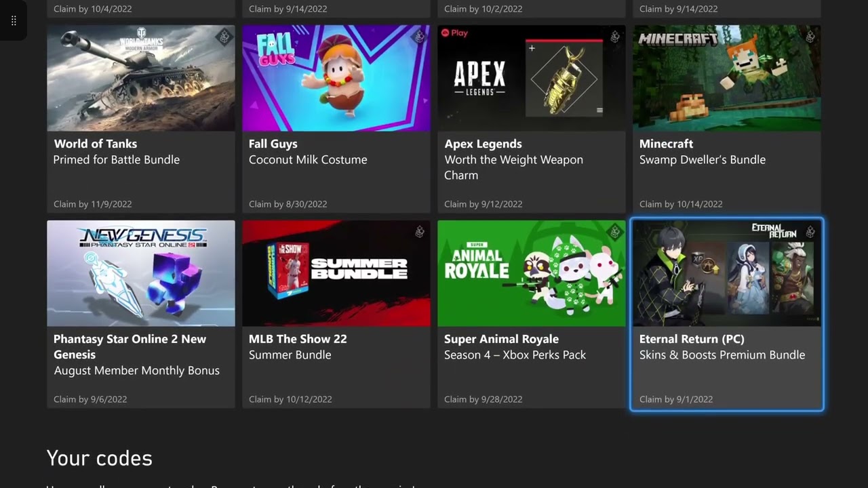868x488 pixels.
Task: Click Claim by 10/2/2022 in top row
Action: point(484,9)
